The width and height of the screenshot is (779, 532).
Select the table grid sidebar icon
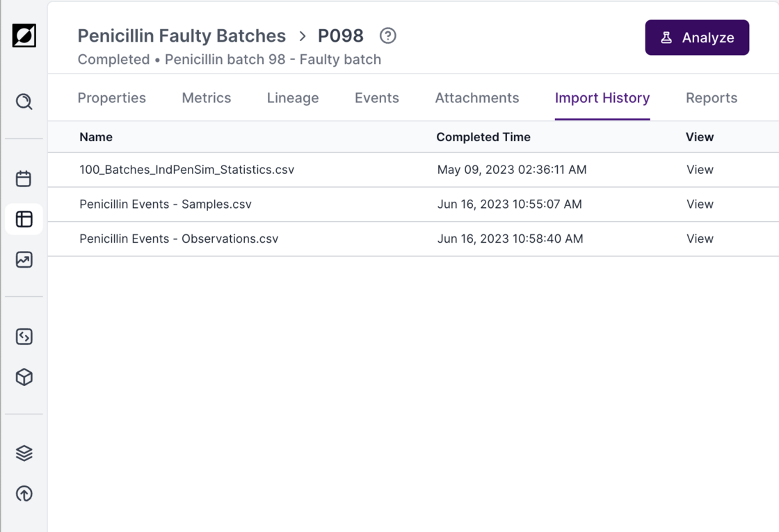tap(24, 219)
